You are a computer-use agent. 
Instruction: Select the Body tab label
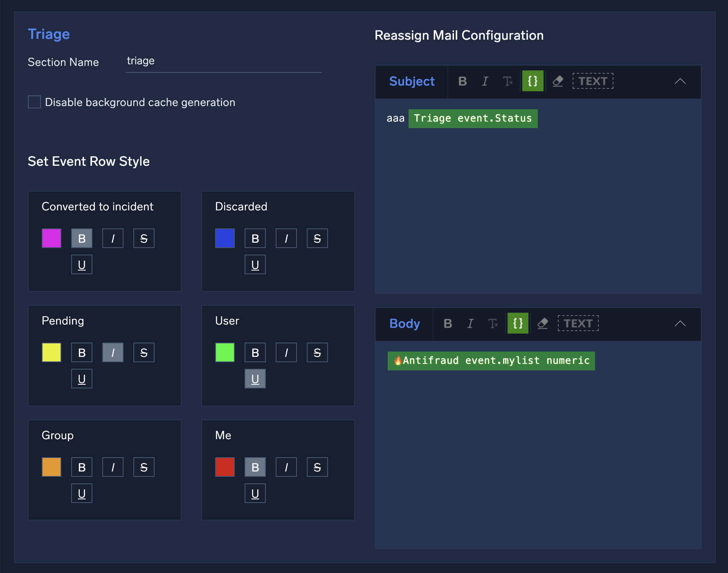(404, 323)
